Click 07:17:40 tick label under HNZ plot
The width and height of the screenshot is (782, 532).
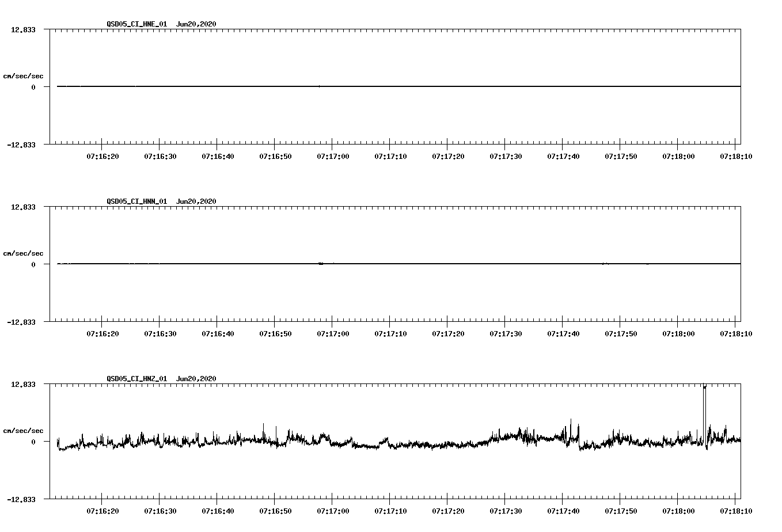[x=564, y=511]
